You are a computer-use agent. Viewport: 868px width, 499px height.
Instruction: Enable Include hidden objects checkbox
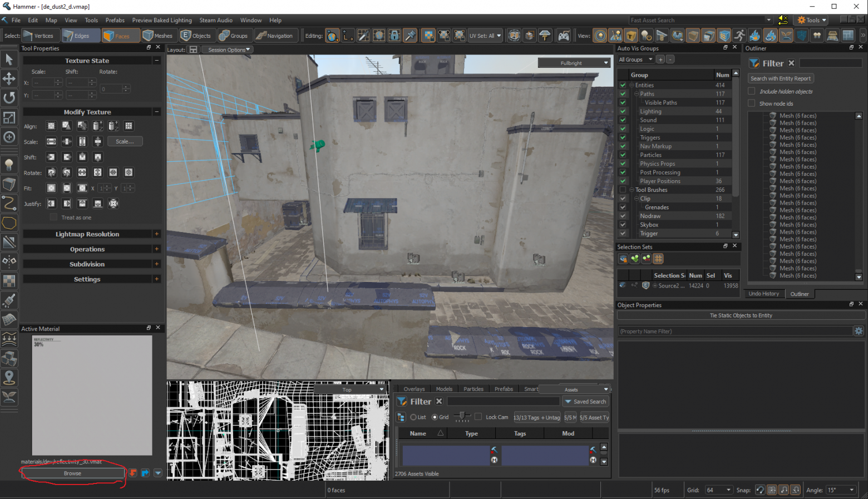752,91
